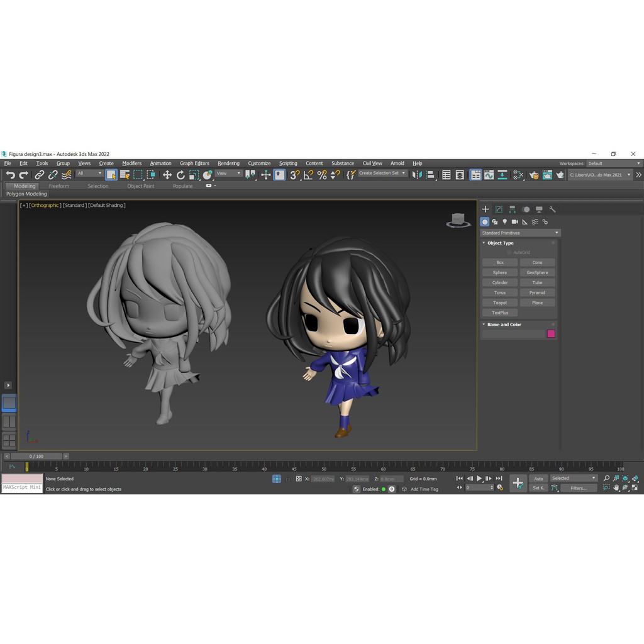Click the Teapot creation button
644x644 pixels.
[x=499, y=303]
